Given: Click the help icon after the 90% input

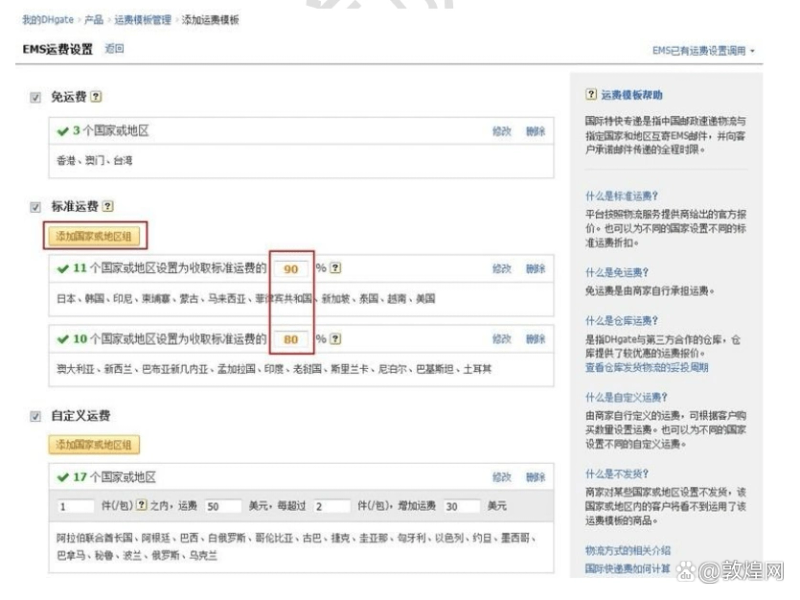Looking at the screenshot, I should (x=334, y=268).
